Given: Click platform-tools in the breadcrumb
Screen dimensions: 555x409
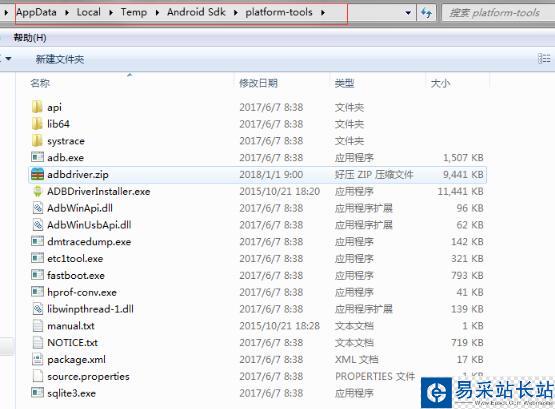Looking at the screenshot, I should (279, 12).
